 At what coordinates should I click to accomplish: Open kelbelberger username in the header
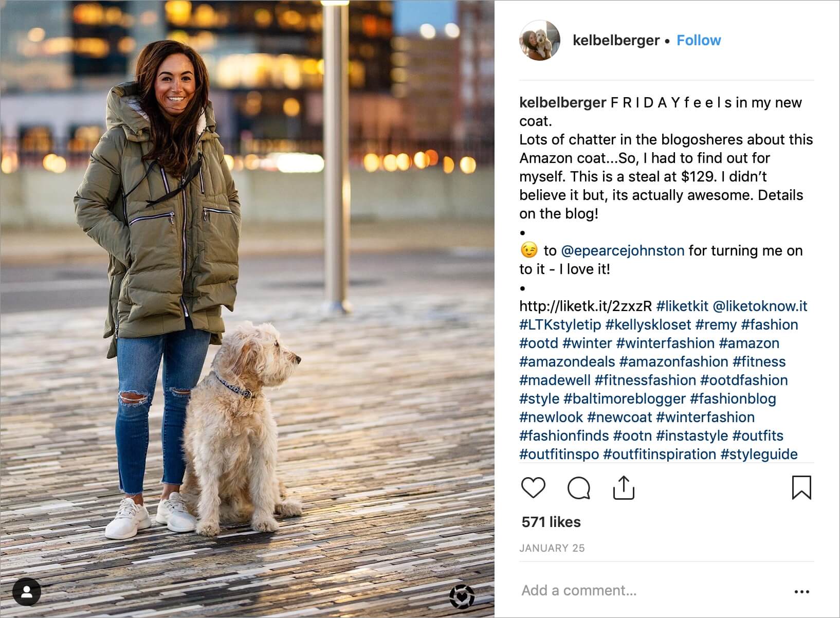click(616, 40)
